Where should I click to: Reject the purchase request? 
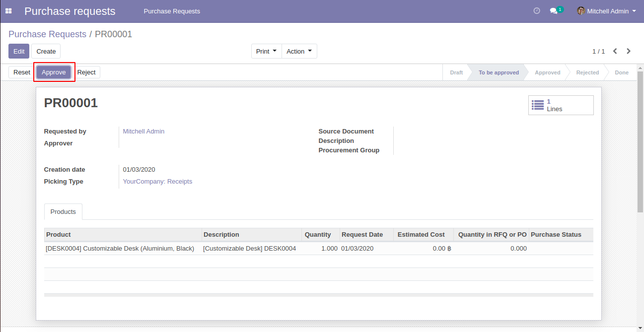[87, 72]
